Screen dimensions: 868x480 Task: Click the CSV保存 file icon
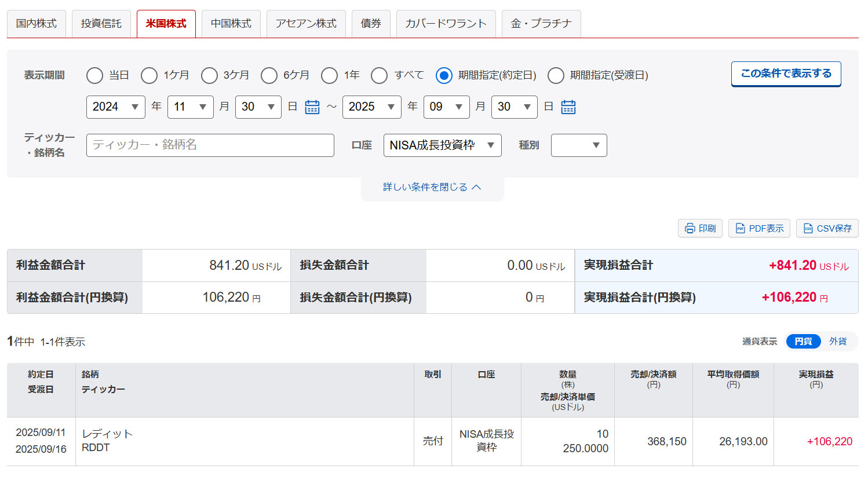(x=808, y=229)
